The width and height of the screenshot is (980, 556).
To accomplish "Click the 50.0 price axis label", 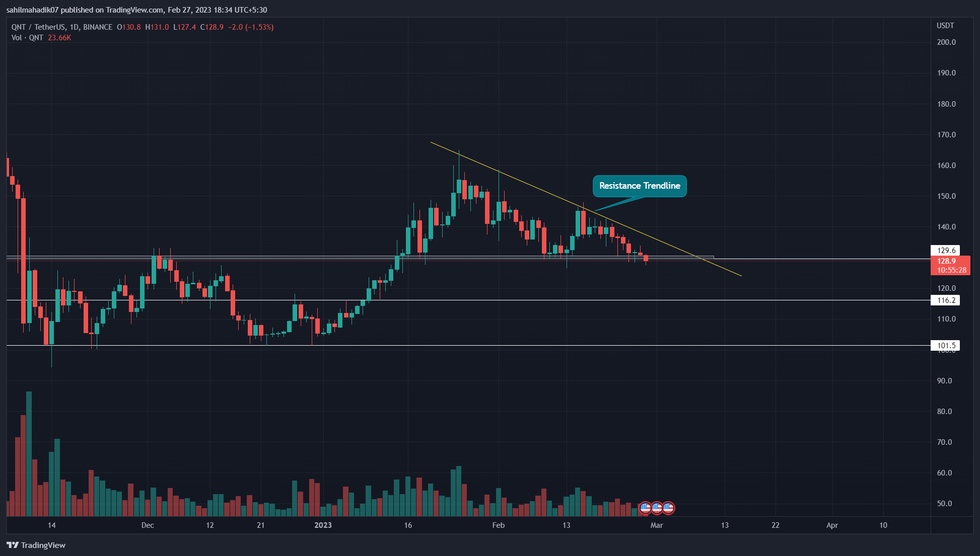I will pyautogui.click(x=944, y=504).
